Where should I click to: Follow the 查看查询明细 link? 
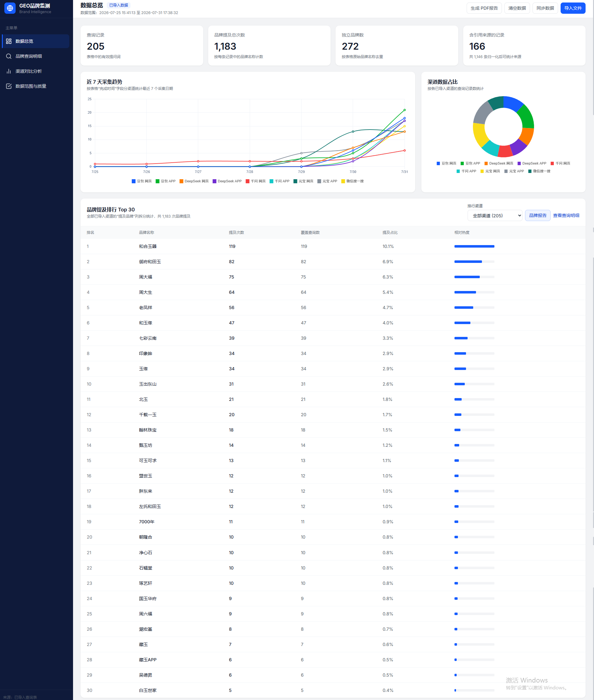(566, 216)
